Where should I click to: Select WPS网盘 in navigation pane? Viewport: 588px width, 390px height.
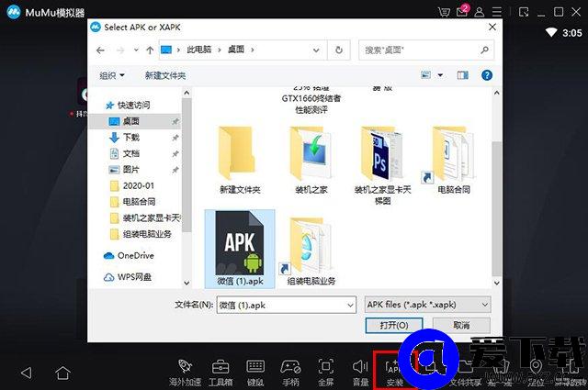pos(128,277)
